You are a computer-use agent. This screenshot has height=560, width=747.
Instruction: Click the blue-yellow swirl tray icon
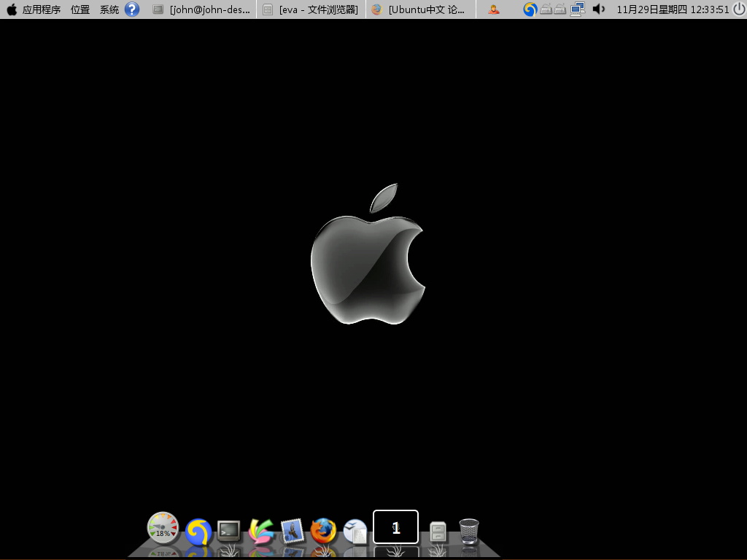[530, 9]
